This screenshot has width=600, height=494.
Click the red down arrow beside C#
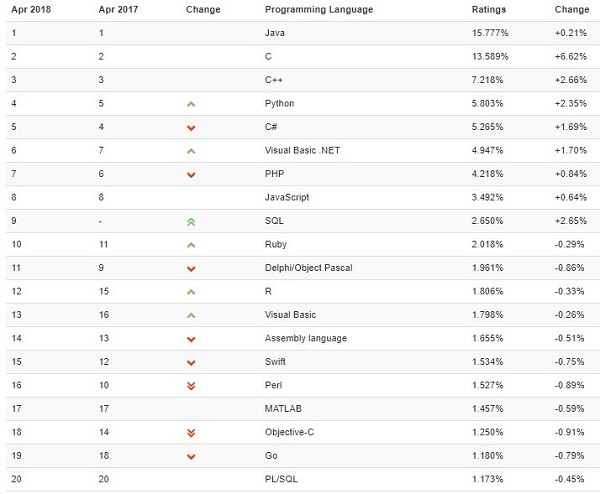191,127
